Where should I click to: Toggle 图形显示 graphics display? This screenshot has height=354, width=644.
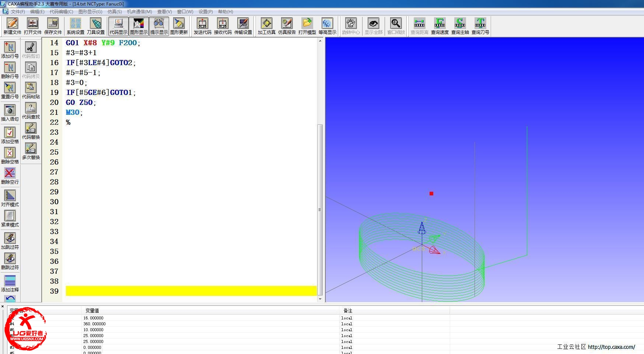(x=139, y=26)
